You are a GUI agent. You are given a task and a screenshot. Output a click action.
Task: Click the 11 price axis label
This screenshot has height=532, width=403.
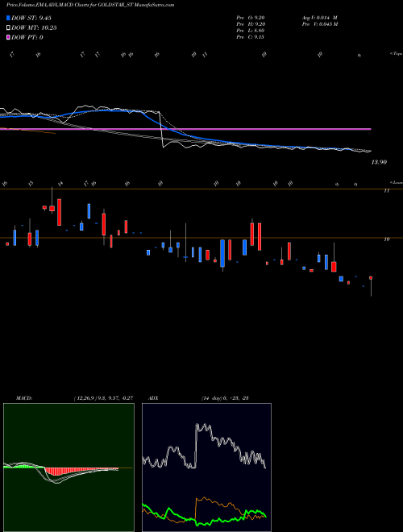click(x=386, y=191)
